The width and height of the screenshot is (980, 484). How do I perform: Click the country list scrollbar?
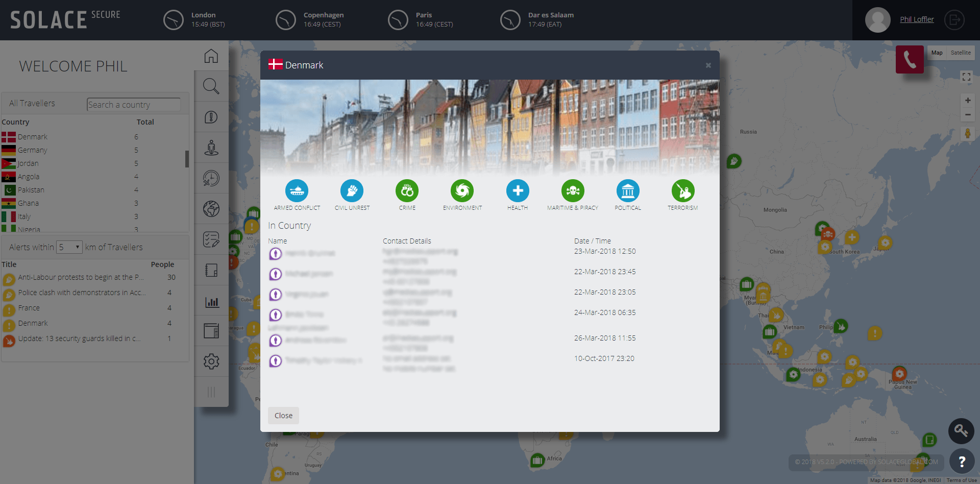[187, 159]
